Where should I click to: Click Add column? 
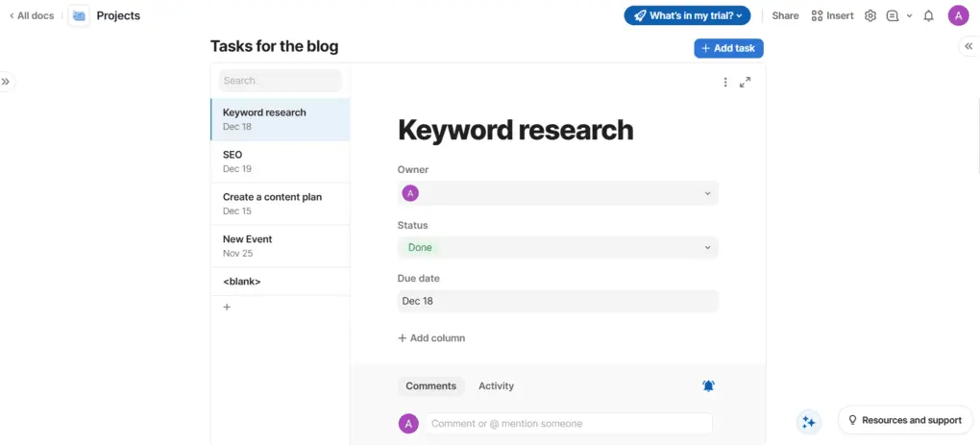tap(431, 338)
